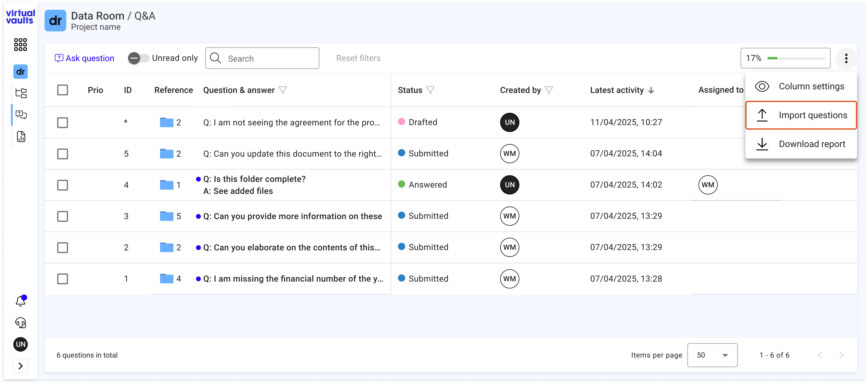Open question 'I am missing the financial number'
This screenshot has width=868, height=384.
(x=293, y=279)
